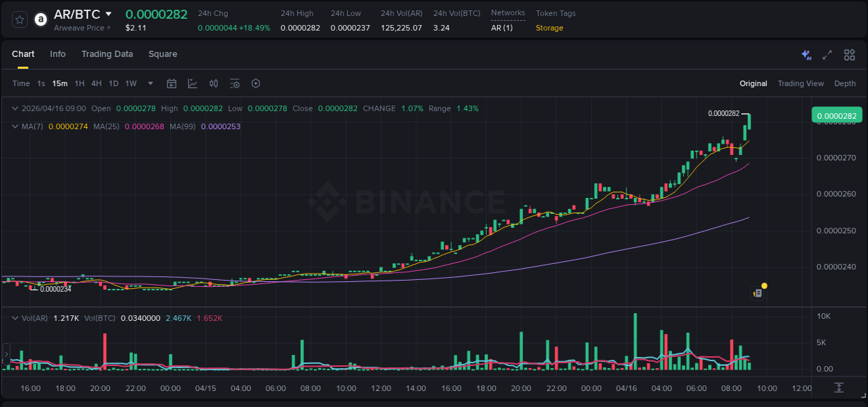Click the 0.0000282 high marker on chart
This screenshot has width=868, height=407.
724,113
